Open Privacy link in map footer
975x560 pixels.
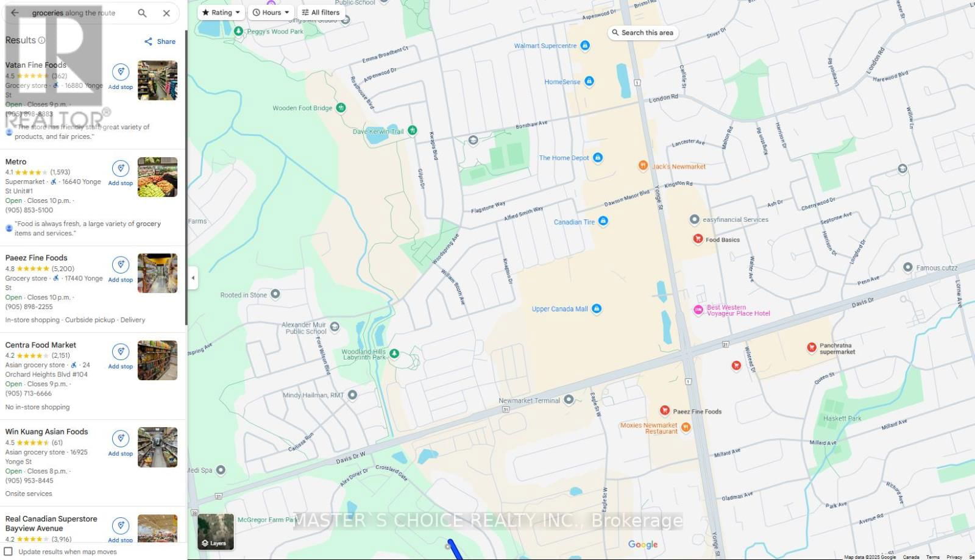(x=954, y=557)
